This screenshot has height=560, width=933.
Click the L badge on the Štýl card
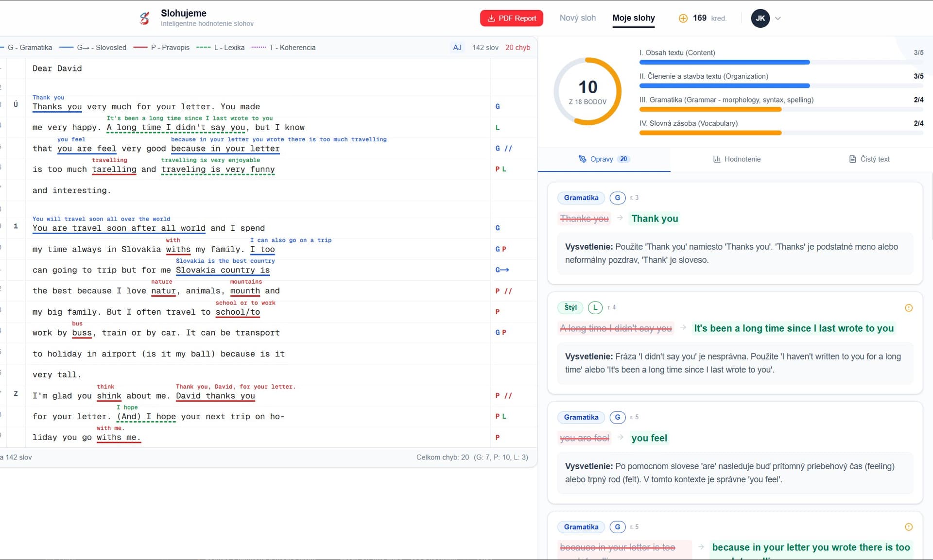pos(595,307)
